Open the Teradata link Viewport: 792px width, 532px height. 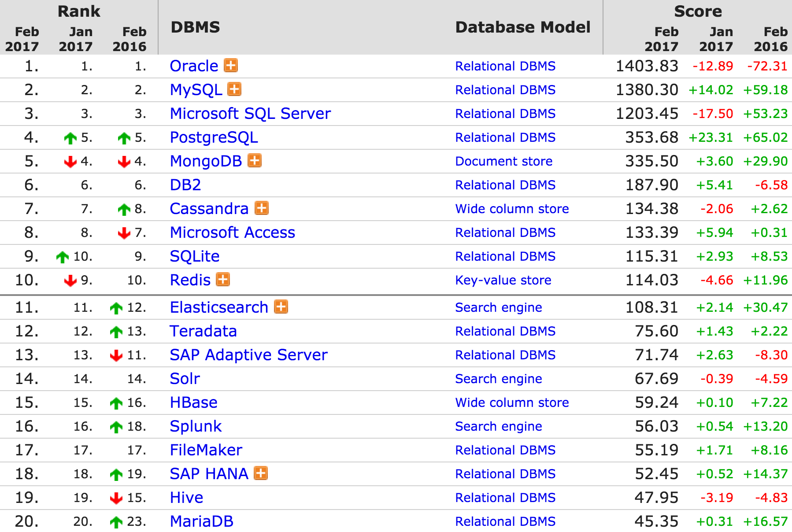pyautogui.click(x=204, y=331)
